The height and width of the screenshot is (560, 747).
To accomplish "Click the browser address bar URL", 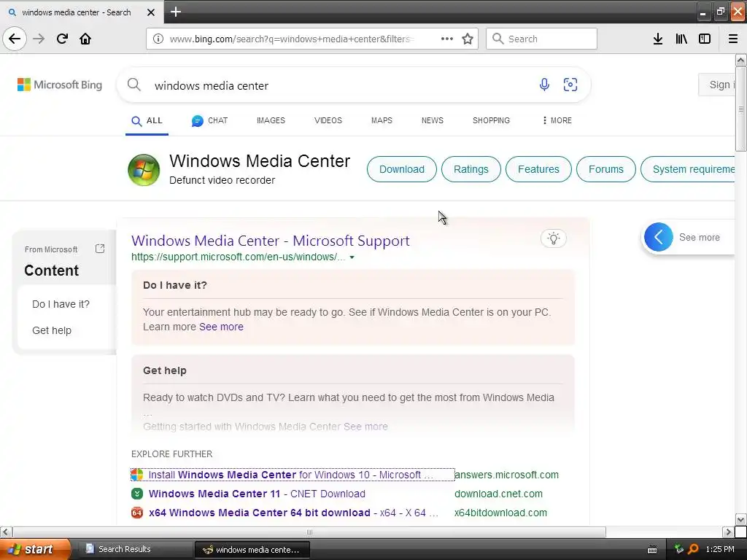I will pyautogui.click(x=292, y=39).
